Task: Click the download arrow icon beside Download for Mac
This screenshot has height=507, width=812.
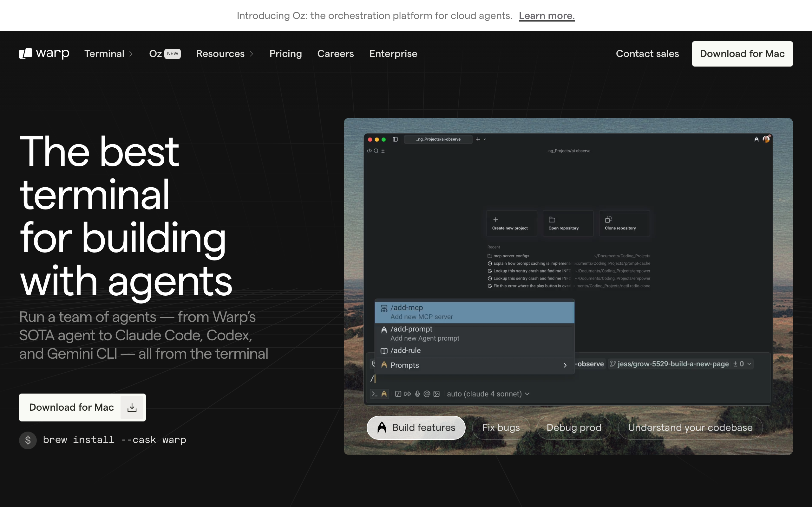Action: (x=132, y=408)
